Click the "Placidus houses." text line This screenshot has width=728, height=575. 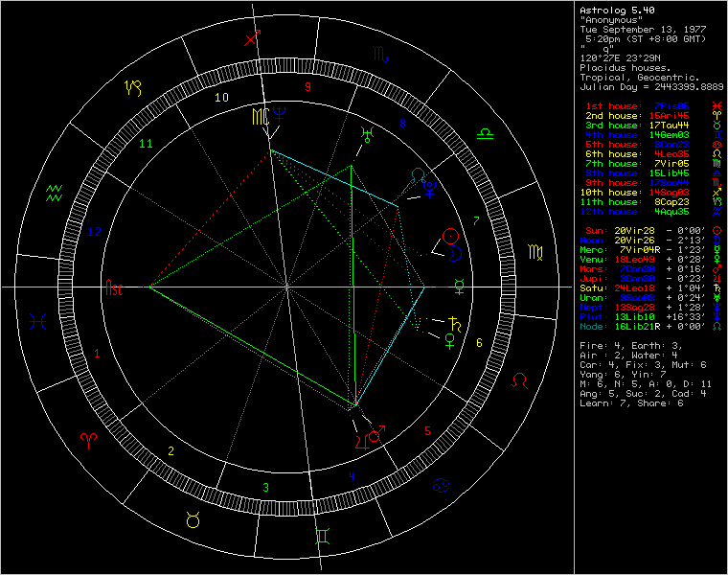626,68
